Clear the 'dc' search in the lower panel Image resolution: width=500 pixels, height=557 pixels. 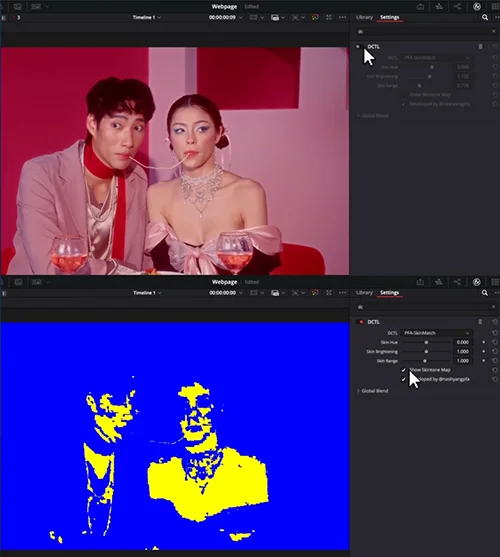[494, 307]
